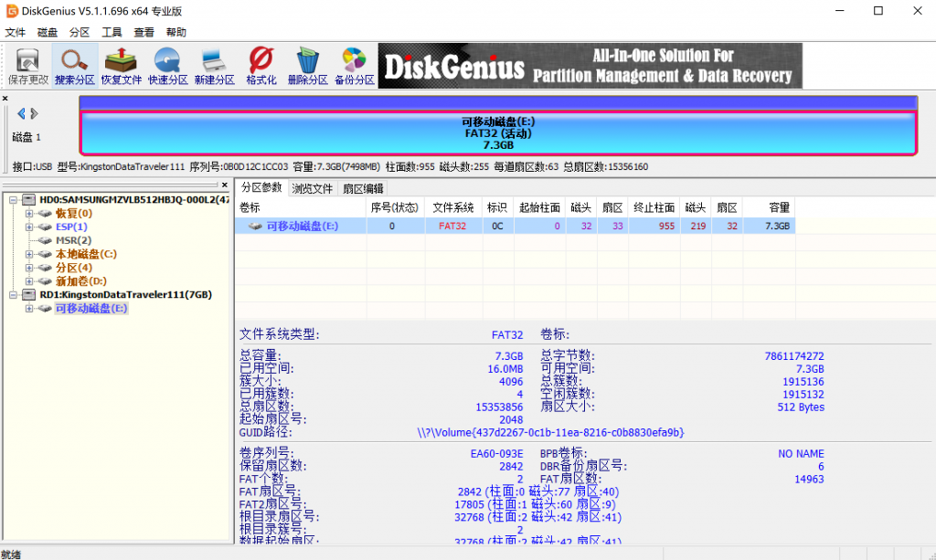Go to next disk with right arrow
The width and height of the screenshot is (936, 560).
[34, 113]
